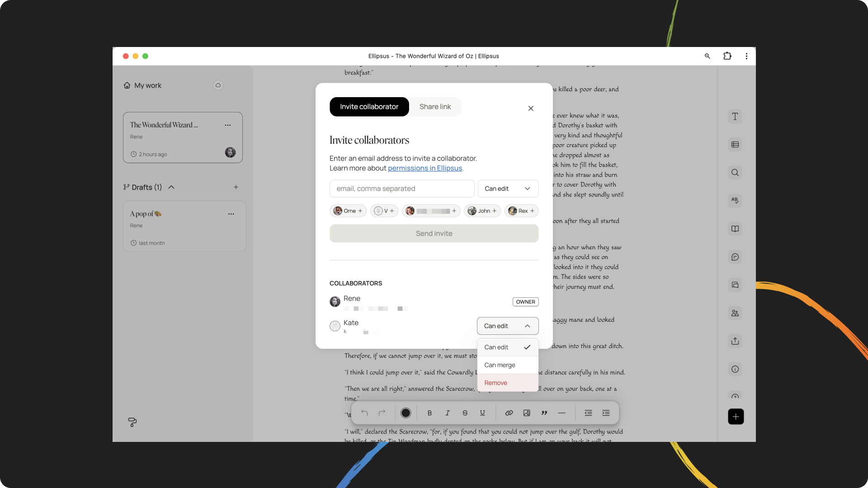Increase indent in toolbar
Image resolution: width=868 pixels, height=488 pixels.
coord(606,413)
